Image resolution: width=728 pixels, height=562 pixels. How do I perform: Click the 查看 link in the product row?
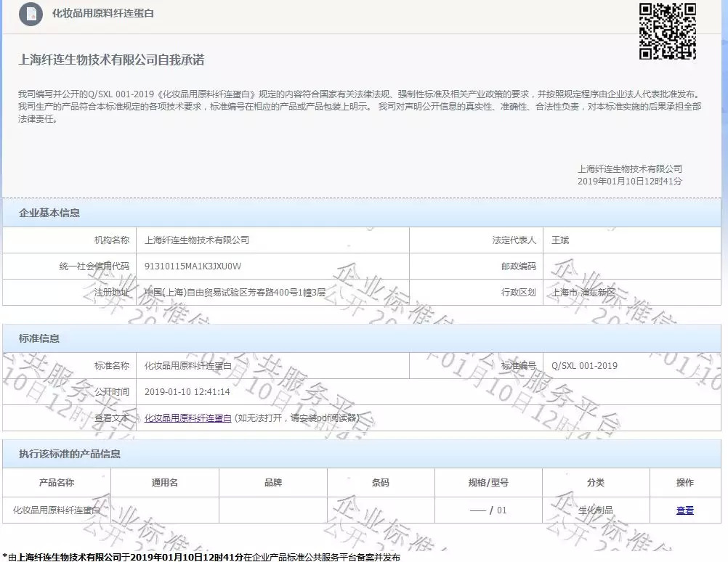(x=685, y=510)
